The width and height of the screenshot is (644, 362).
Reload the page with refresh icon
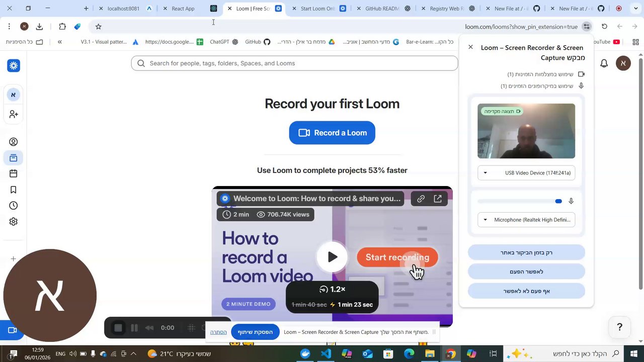click(x=605, y=27)
